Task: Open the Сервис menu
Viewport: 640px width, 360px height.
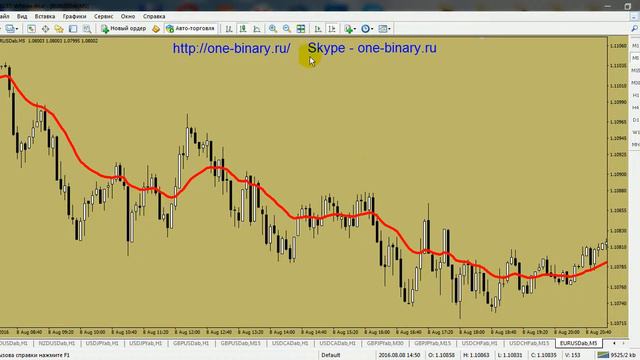Action: [x=104, y=16]
